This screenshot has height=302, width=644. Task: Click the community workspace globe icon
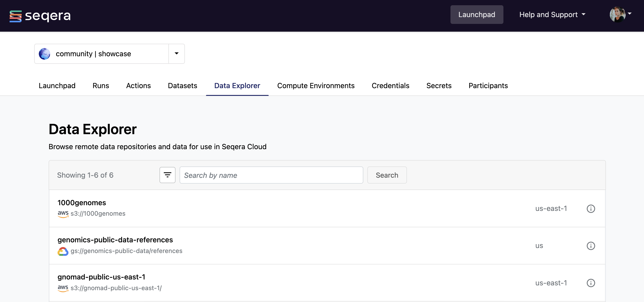click(x=45, y=54)
